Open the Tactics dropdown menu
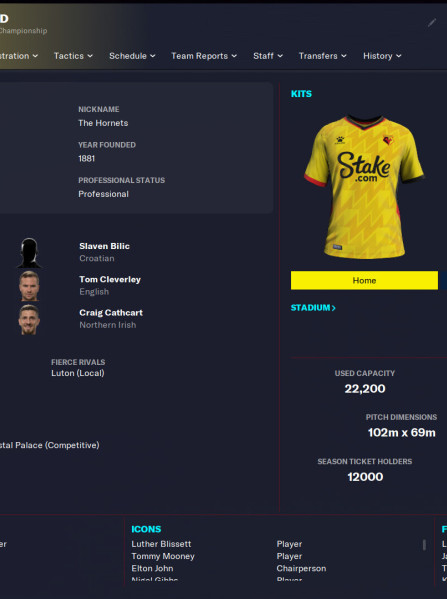The image size is (447, 599). (73, 56)
